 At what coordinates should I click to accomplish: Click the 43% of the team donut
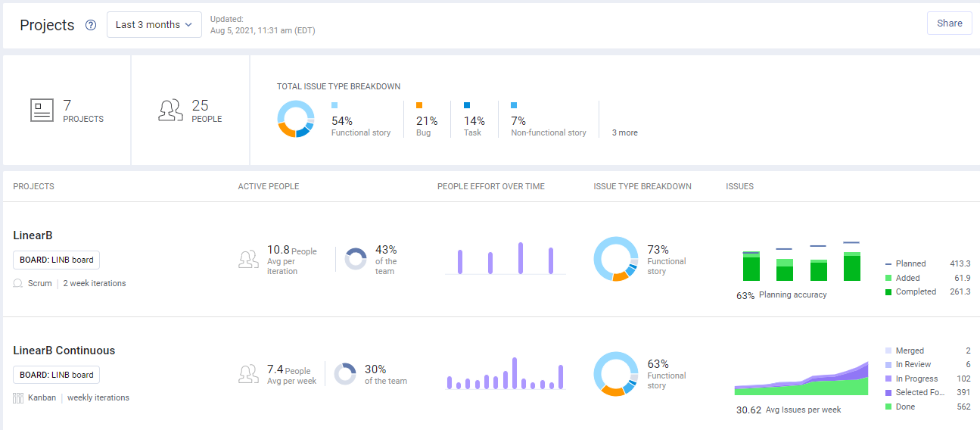pos(356,260)
